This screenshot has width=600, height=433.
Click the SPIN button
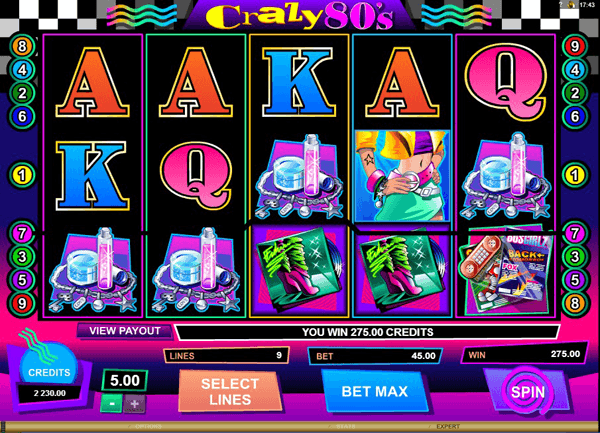(x=527, y=392)
